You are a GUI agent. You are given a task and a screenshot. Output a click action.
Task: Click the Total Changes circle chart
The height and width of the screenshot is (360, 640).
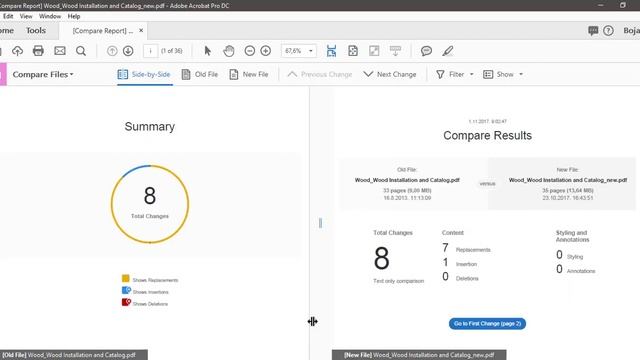(150, 204)
